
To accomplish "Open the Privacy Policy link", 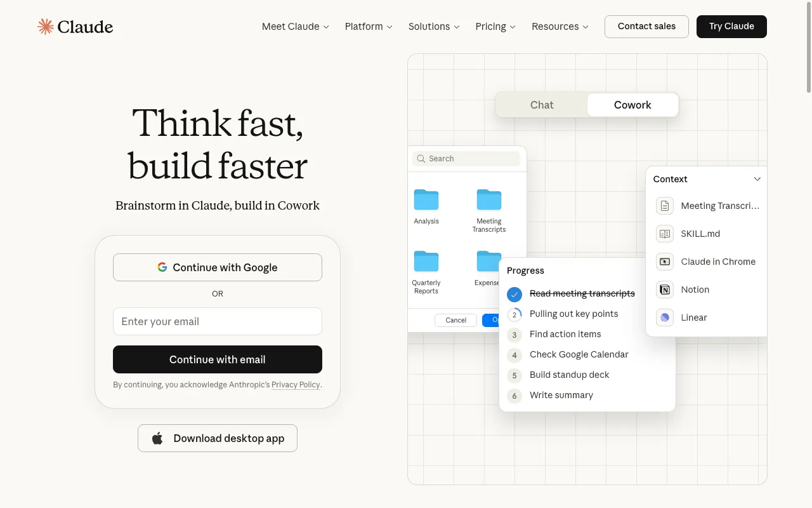I will tap(296, 385).
